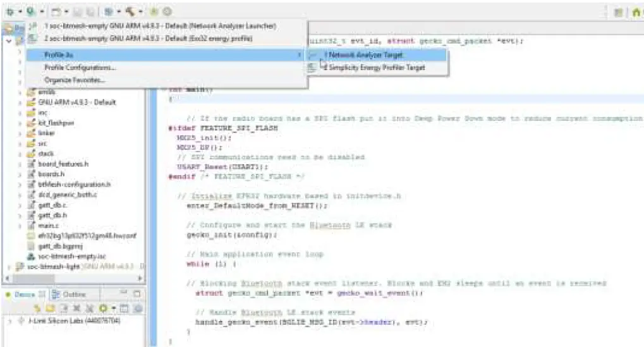Screen dimensions: 644x347
Task: Click the gecko_init(&config); code line
Action: pos(232,235)
